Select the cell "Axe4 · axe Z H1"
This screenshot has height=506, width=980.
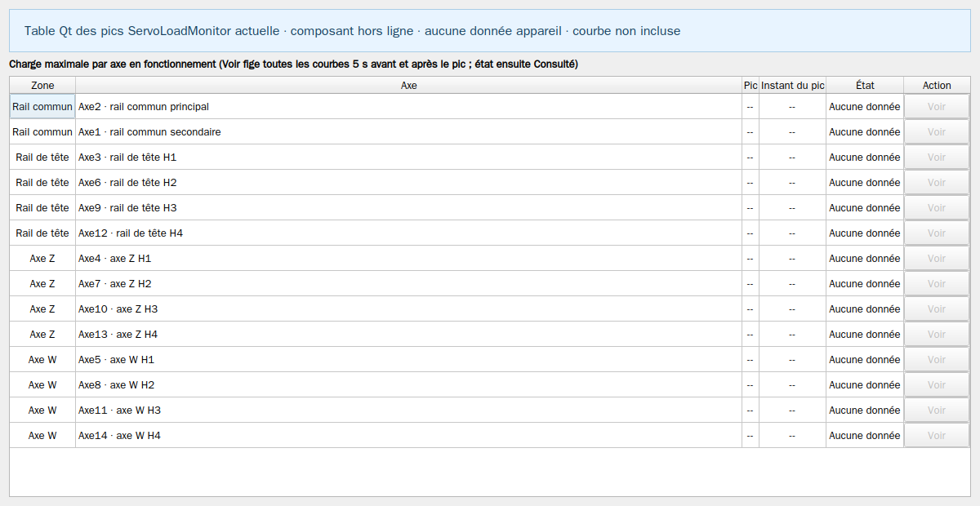tap(409, 259)
